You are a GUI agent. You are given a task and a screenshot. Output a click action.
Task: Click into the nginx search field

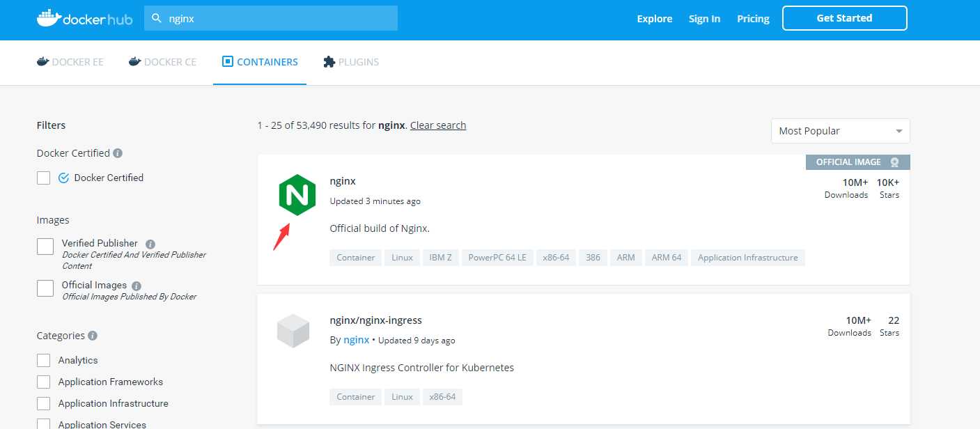pyautogui.click(x=271, y=18)
